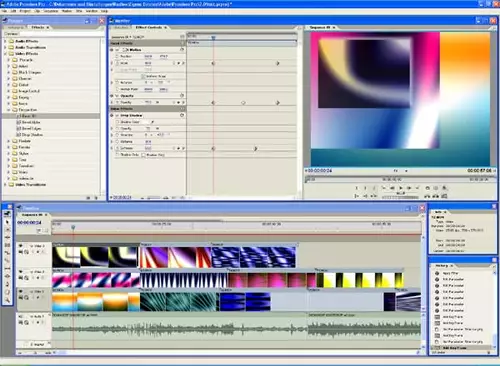This screenshot has width=500, height=366.
Task: Select the Ripple Edit tool
Action: pos(7,237)
